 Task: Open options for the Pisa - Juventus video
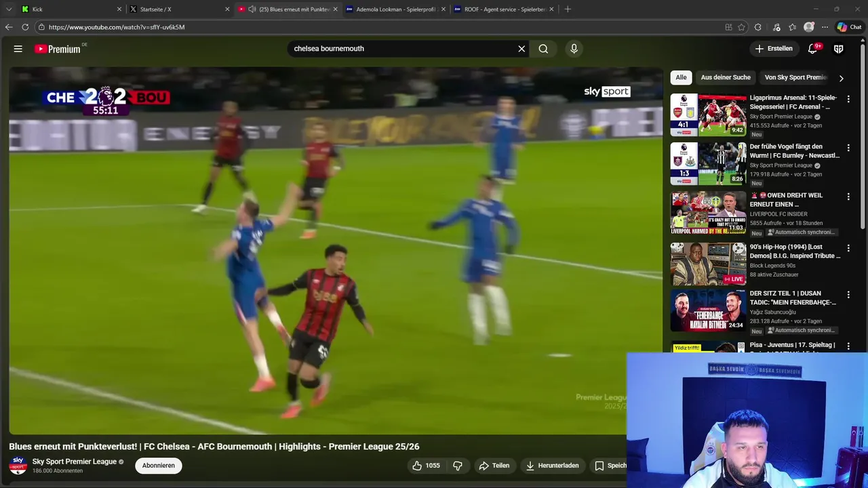848,346
